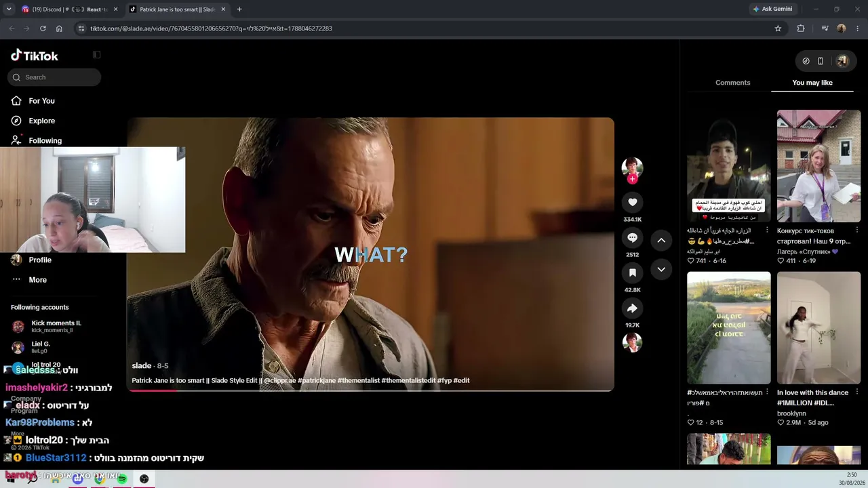Open the brooklynn dance video thumbnail

[818, 328]
